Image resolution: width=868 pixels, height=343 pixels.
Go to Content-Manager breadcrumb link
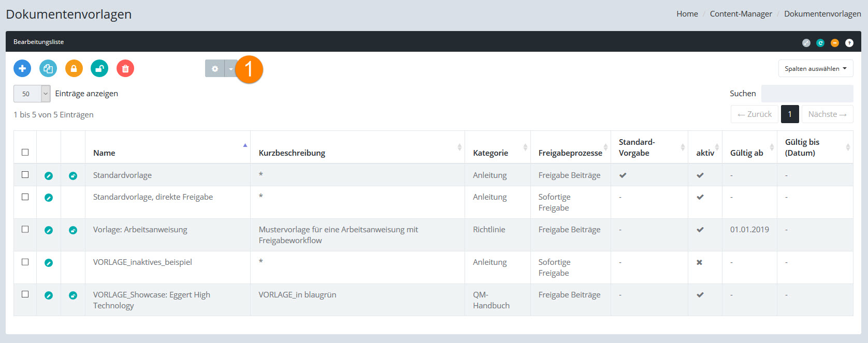click(741, 14)
